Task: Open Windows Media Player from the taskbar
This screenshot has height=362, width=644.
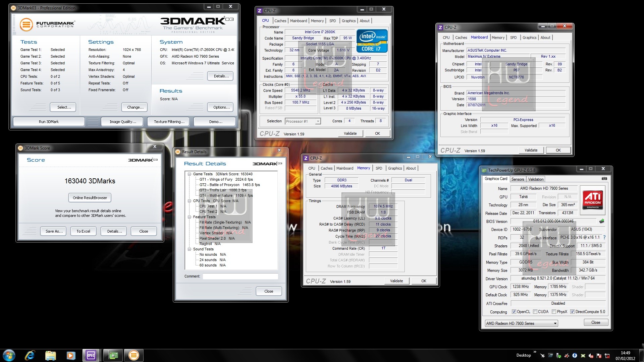Action: [x=71, y=355]
